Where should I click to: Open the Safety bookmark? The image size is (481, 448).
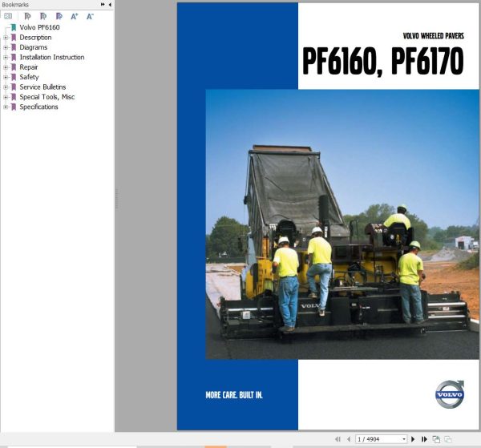click(29, 77)
